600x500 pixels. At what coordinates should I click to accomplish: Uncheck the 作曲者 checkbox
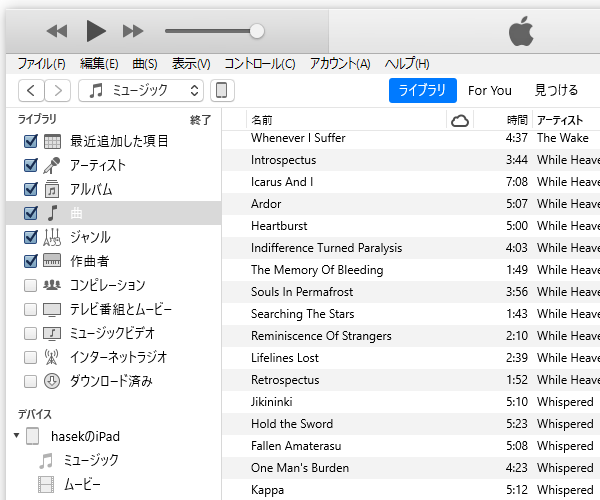pos(31,261)
